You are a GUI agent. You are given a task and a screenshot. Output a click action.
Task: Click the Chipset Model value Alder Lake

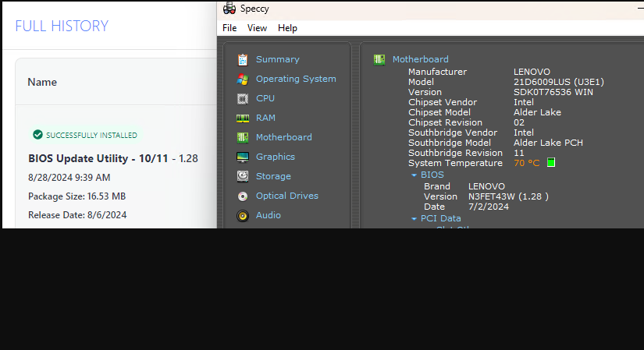pos(537,112)
